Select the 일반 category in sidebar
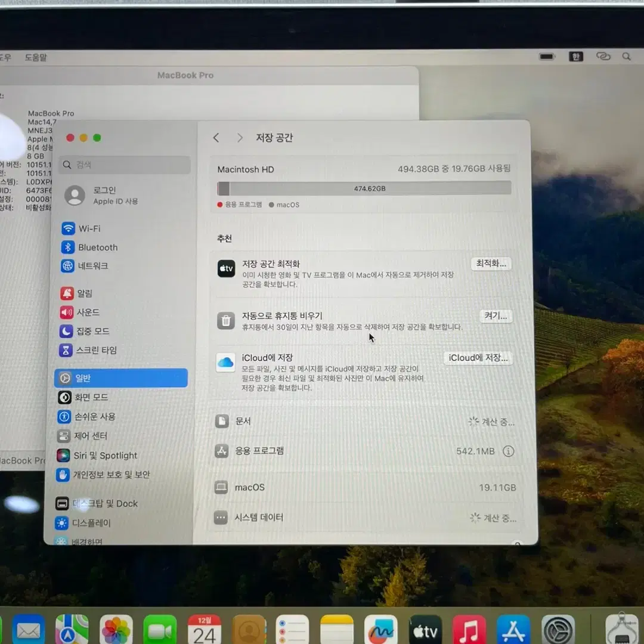 (120, 378)
